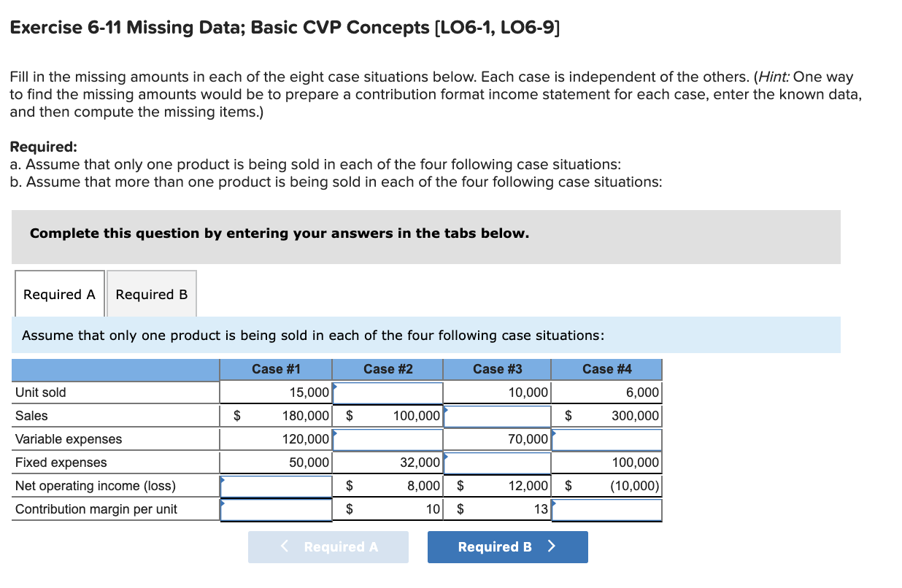The image size is (902, 588).
Task: Click the empty Units sold field for Case #2
Action: [x=388, y=392]
